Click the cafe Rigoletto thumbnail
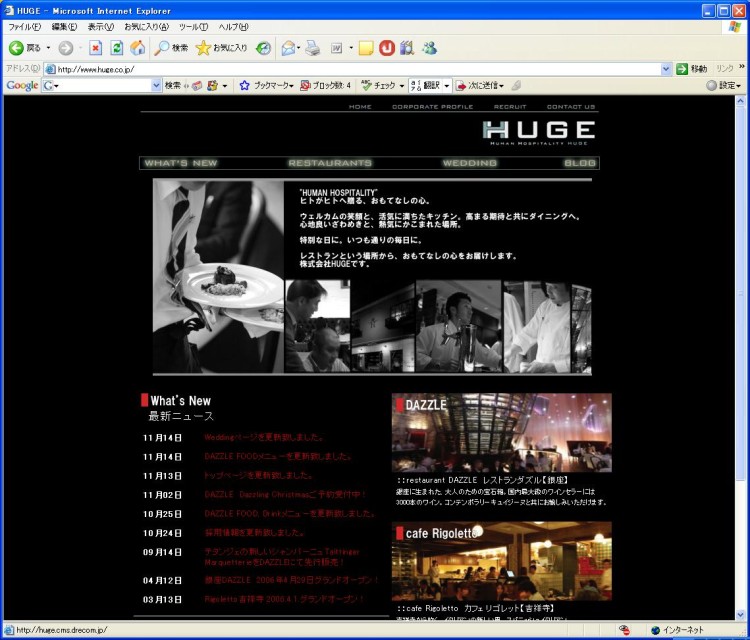 click(x=501, y=561)
